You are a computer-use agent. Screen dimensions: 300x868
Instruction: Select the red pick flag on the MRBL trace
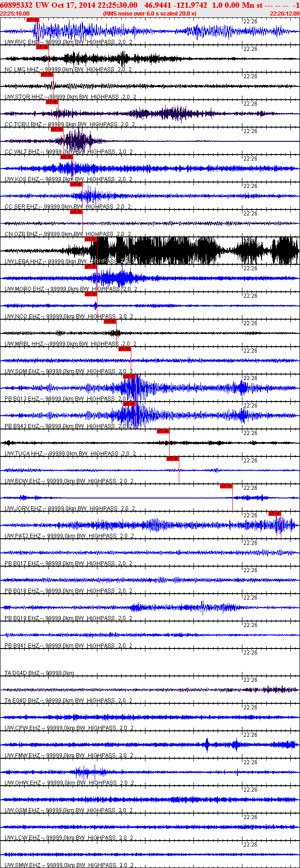pos(110,321)
